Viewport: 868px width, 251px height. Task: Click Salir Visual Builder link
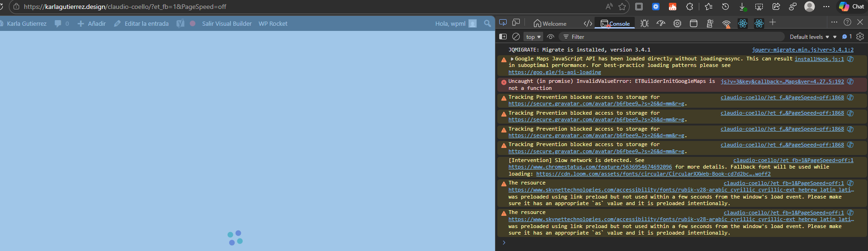(x=227, y=23)
